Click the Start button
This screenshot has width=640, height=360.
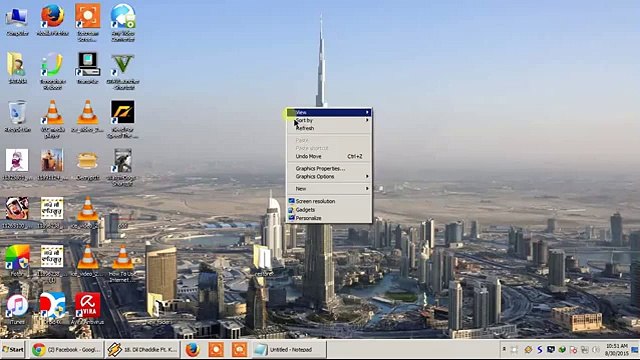pos(13,350)
